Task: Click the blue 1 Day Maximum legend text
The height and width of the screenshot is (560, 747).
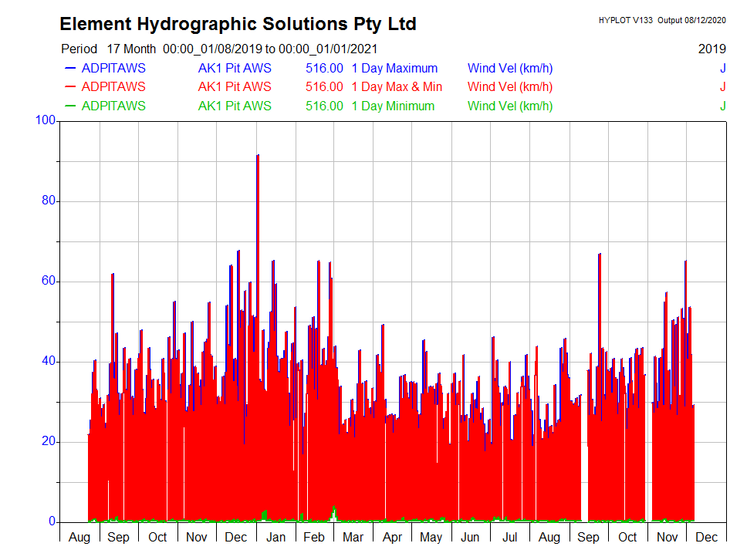Action: [x=394, y=68]
